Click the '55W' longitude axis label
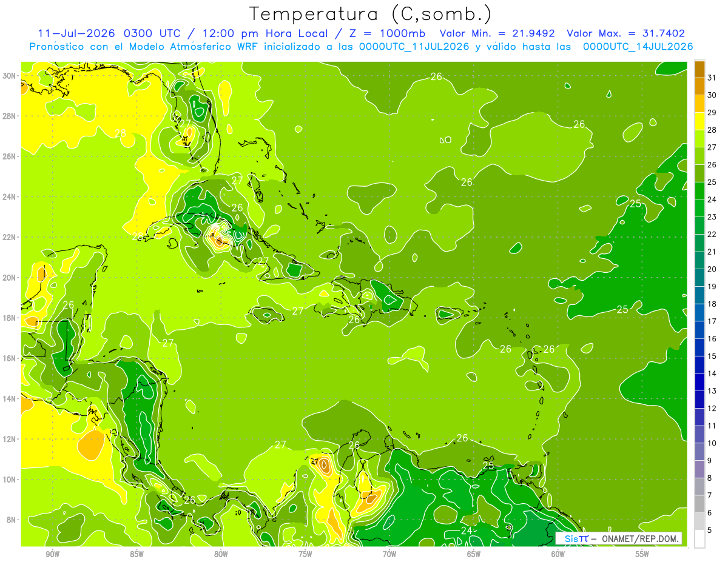The image size is (728, 562). point(642,554)
